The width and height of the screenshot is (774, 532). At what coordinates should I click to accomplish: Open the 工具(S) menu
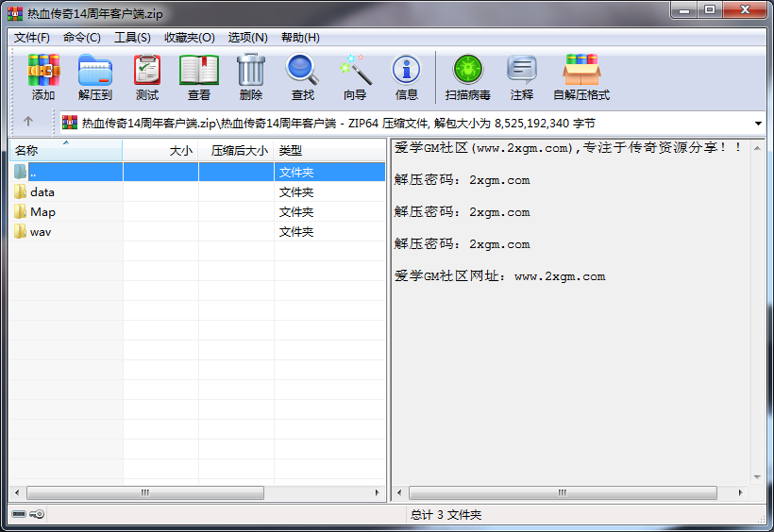[132, 38]
